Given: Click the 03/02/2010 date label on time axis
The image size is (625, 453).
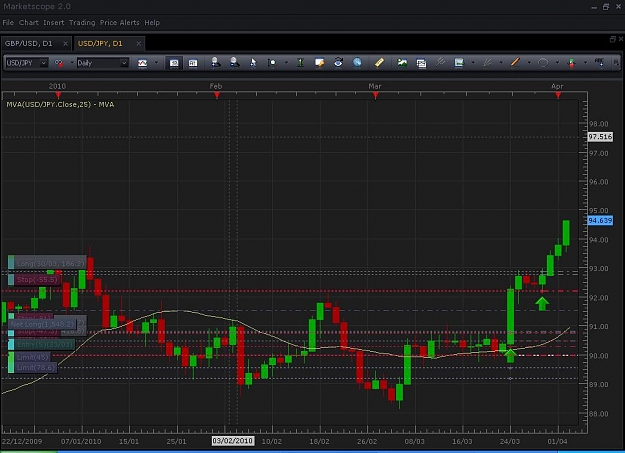Looking at the screenshot, I should [x=232, y=441].
